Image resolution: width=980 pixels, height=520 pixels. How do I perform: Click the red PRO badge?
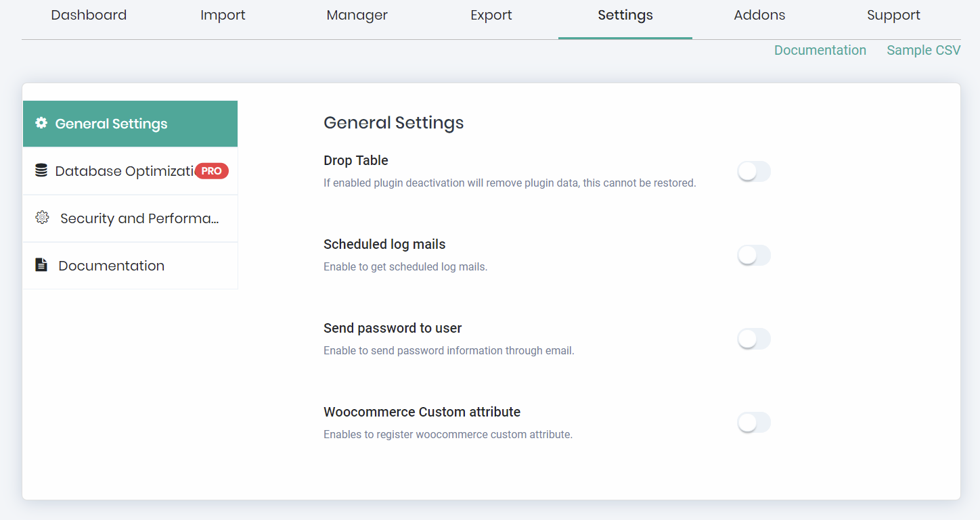pos(211,171)
